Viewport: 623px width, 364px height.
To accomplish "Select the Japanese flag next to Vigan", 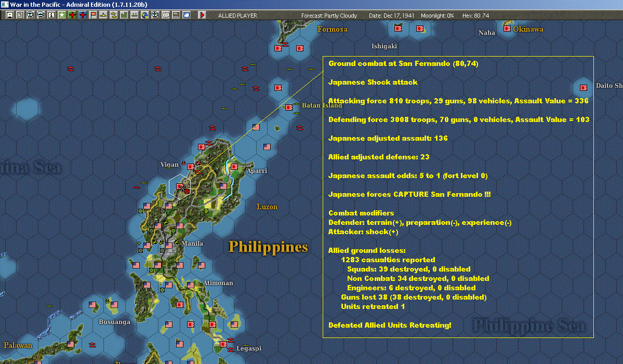I will 191,167.
